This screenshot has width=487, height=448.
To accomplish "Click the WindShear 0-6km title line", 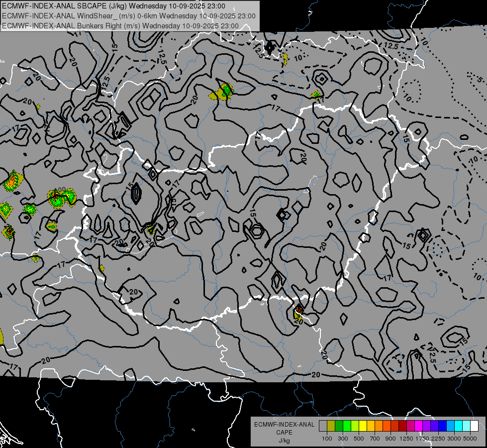I will point(128,16).
